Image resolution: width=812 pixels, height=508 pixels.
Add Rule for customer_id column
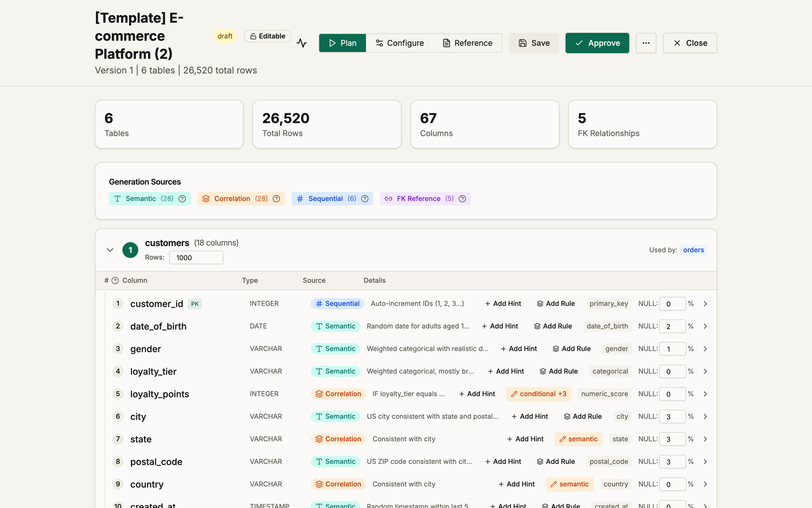556,304
